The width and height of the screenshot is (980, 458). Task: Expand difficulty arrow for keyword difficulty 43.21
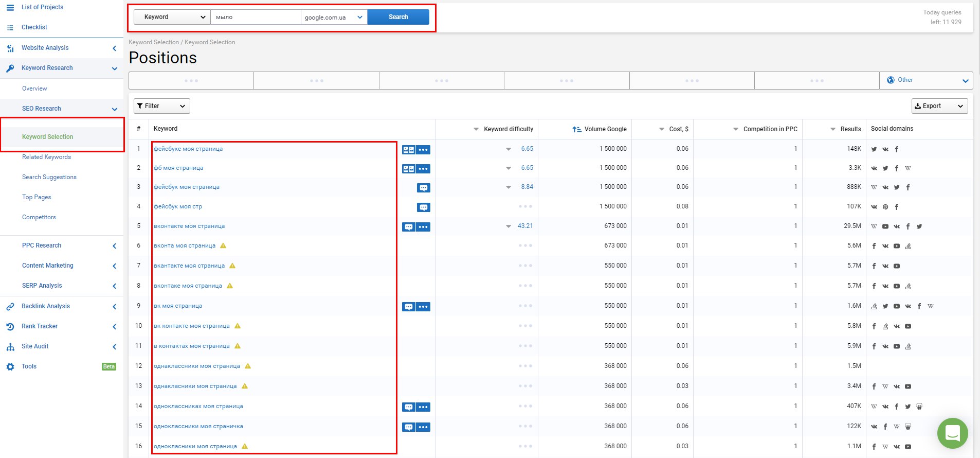click(509, 226)
